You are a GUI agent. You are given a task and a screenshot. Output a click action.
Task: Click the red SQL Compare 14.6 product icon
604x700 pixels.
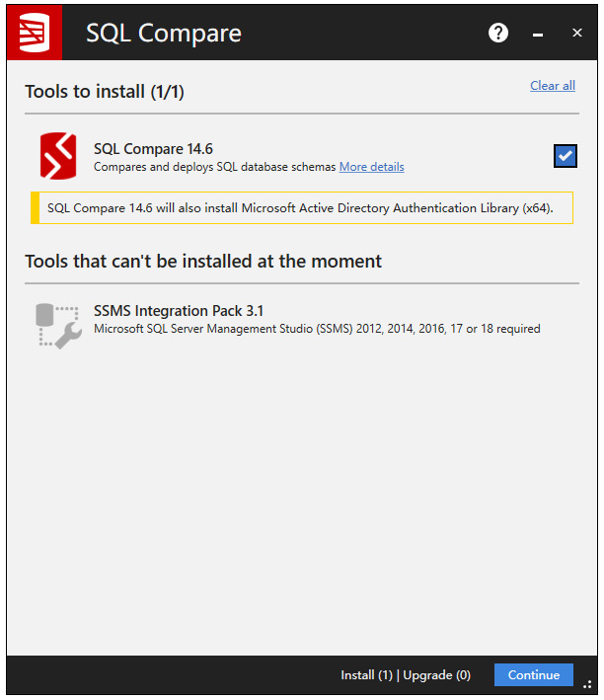[x=58, y=156]
